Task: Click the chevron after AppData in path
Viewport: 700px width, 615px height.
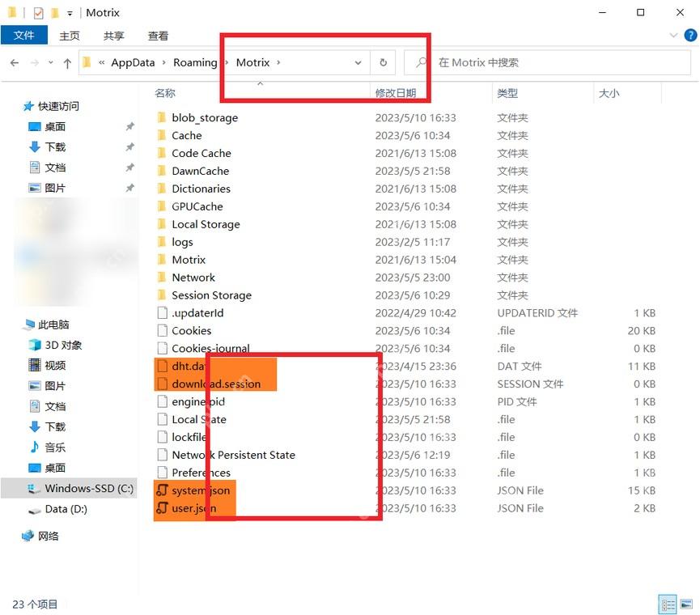Action: pyautogui.click(x=163, y=62)
